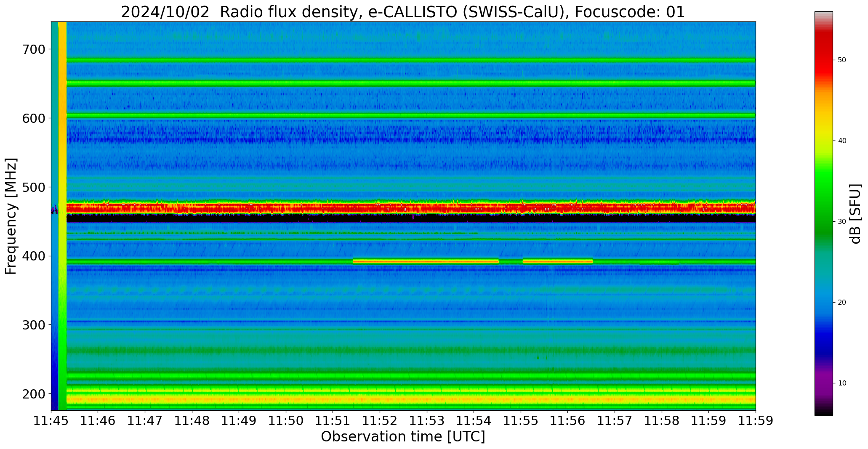
Task: Click the 11:52 time tick label
Action: (x=380, y=421)
